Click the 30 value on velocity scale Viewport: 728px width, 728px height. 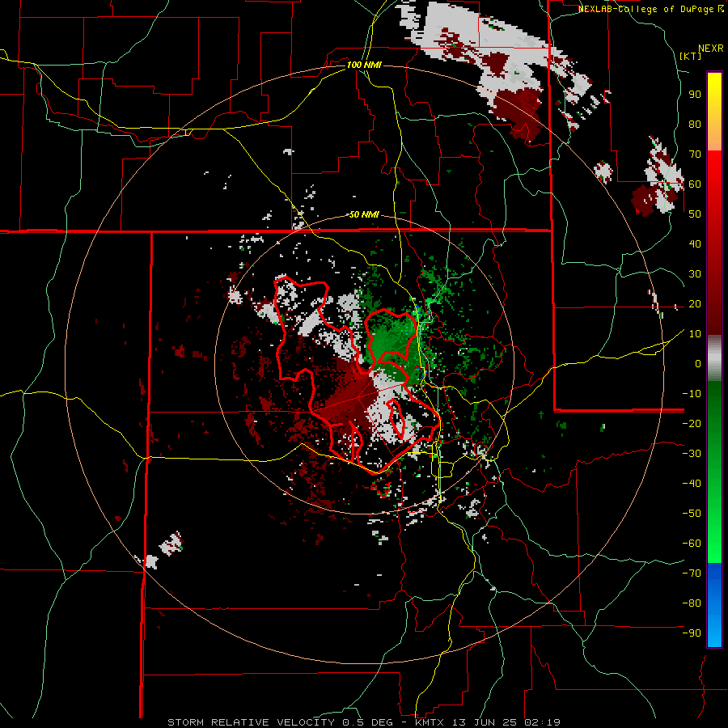pyautogui.click(x=695, y=274)
